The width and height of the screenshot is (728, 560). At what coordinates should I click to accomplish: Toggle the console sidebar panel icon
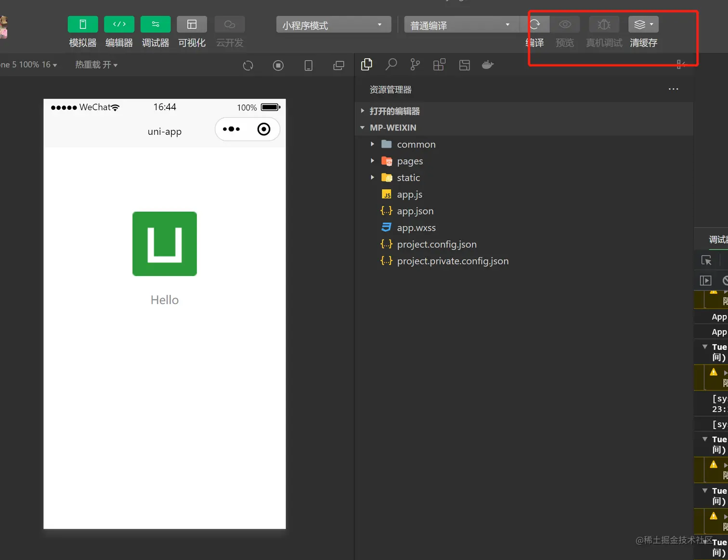(x=705, y=280)
